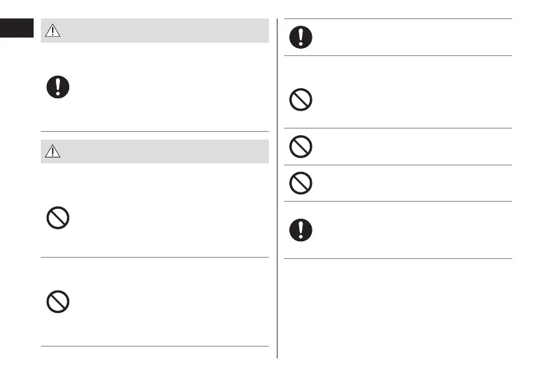Screen dimensions: 553x392
Task: Click the lowest exclamation icon in the right column
Action: click(301, 230)
